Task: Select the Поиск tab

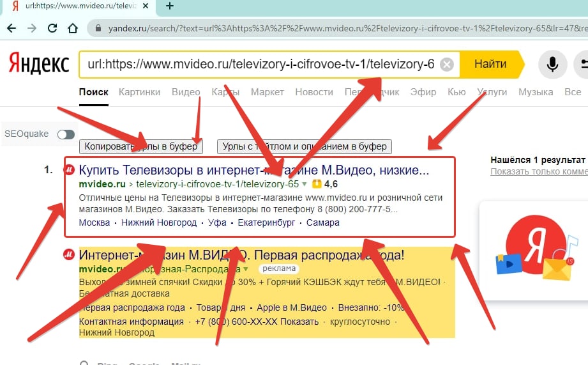Action: (94, 92)
